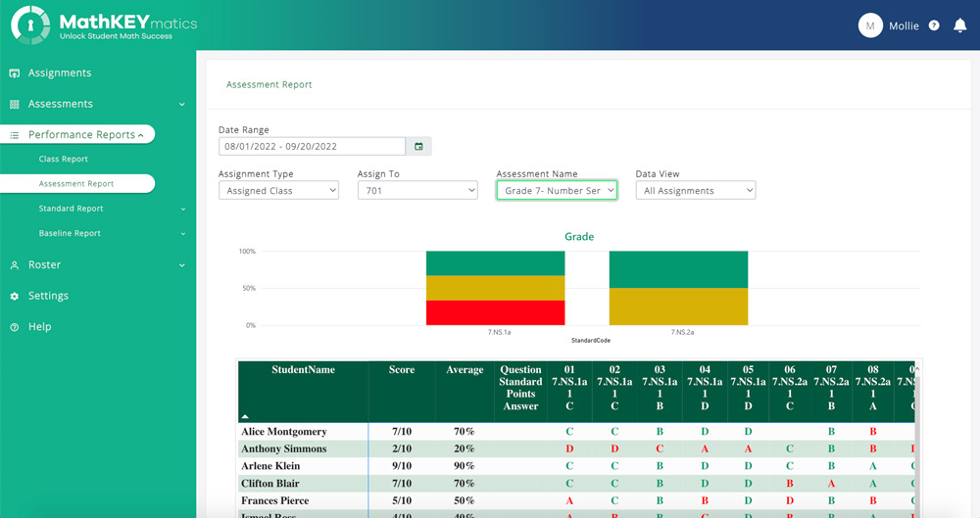Open the Data View All Assignments dropdown

696,191
